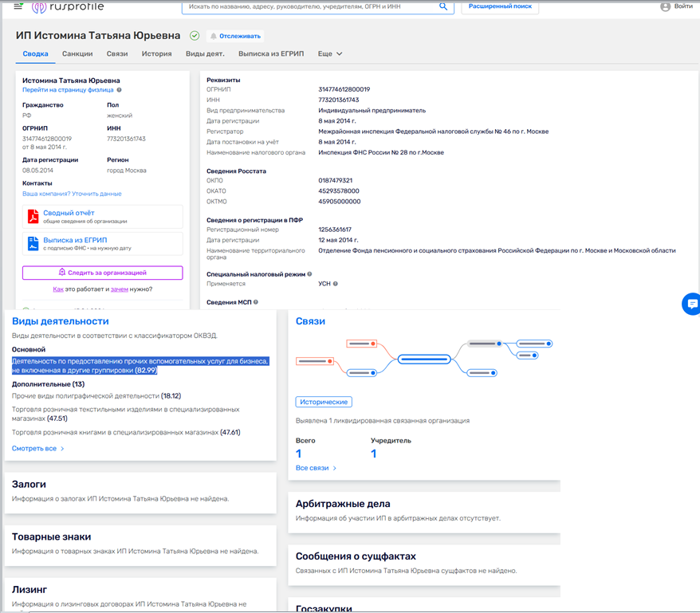Screen dimensions: 700x613
Task: Click the chevron next to Все связи
Action: click(x=334, y=468)
